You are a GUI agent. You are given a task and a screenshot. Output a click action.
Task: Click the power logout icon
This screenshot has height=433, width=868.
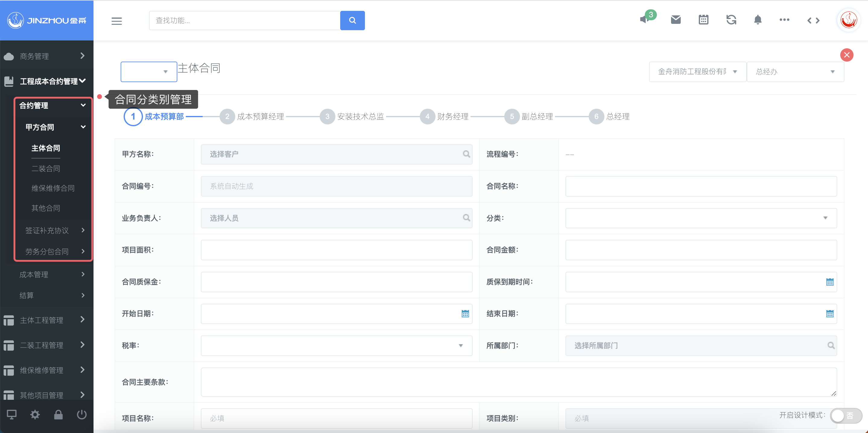(81, 415)
